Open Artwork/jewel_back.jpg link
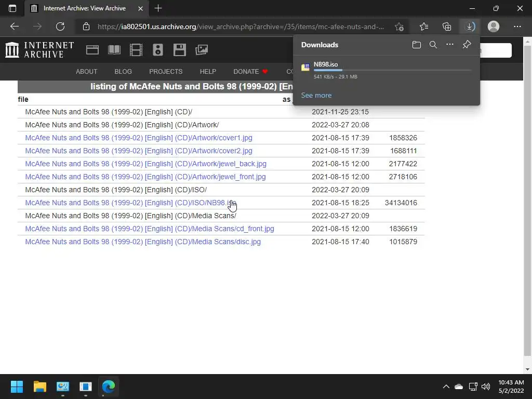The width and height of the screenshot is (532, 399). click(x=146, y=164)
